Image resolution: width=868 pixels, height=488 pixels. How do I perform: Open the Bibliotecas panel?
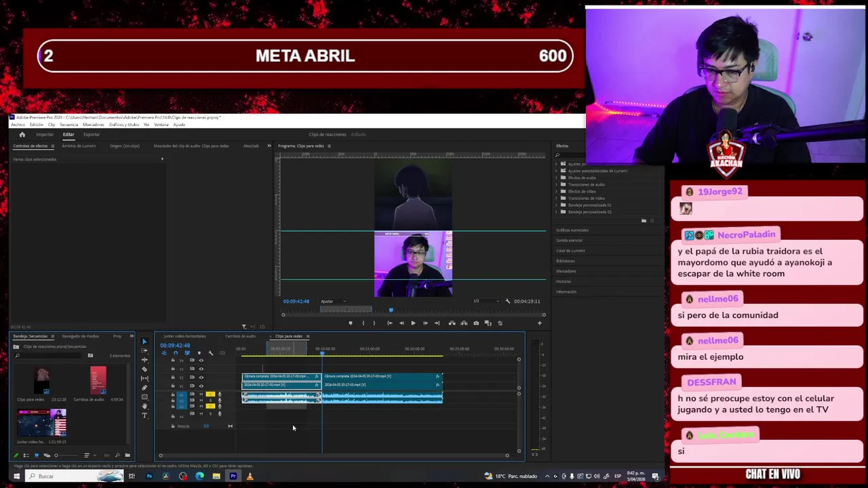[x=566, y=261]
